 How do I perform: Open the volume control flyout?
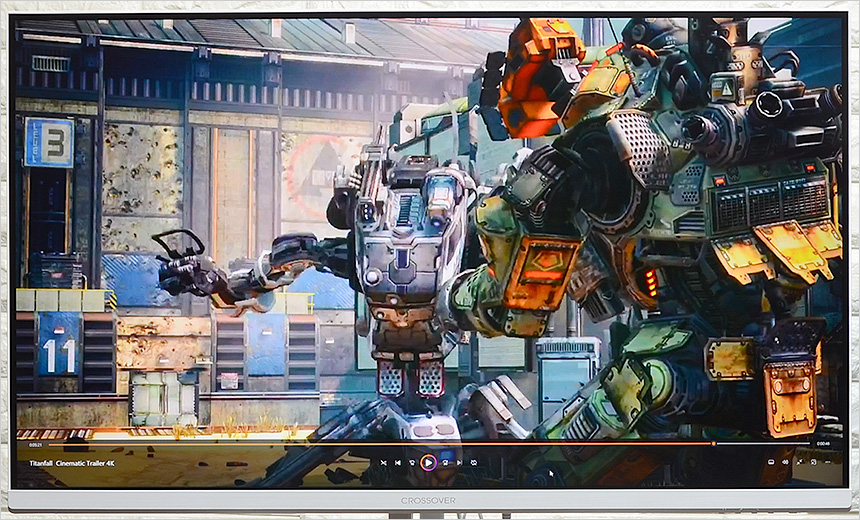(785, 462)
